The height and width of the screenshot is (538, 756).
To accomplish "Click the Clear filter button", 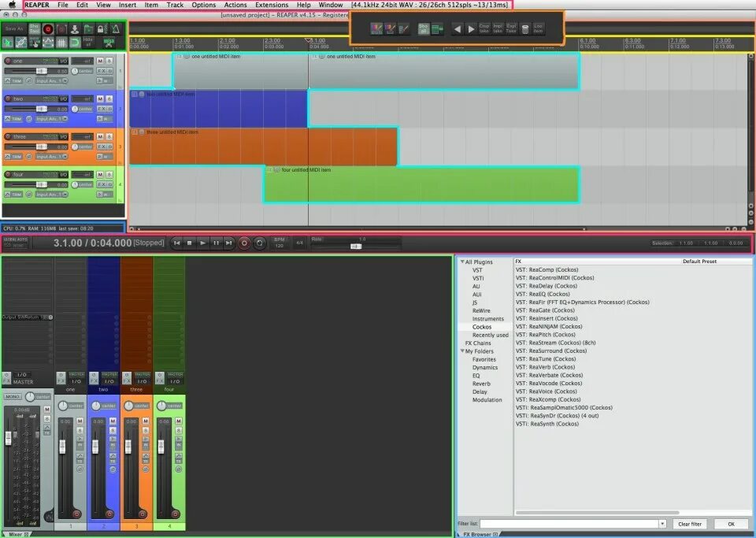I will [x=690, y=524].
